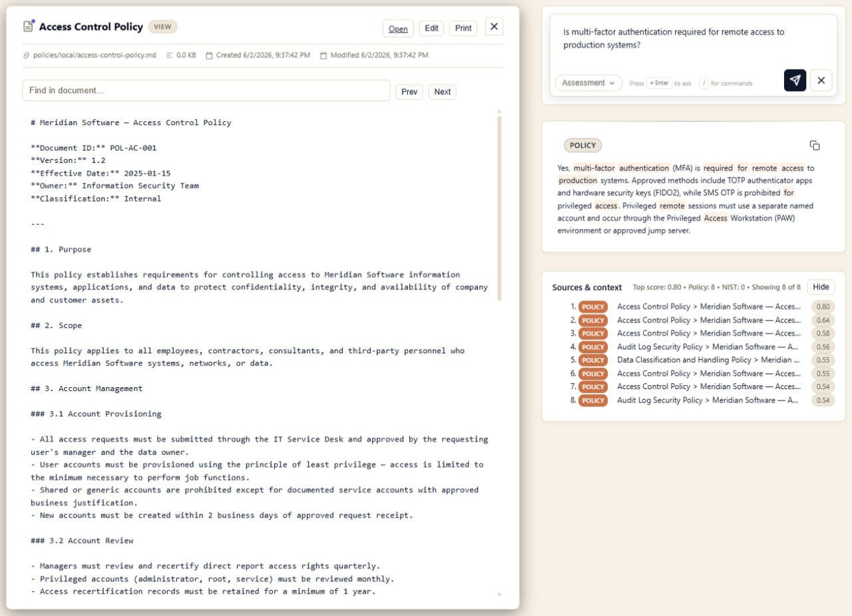Click the '## 3. Account Management' heading
Viewport: 852px width, 616px height.
point(87,388)
